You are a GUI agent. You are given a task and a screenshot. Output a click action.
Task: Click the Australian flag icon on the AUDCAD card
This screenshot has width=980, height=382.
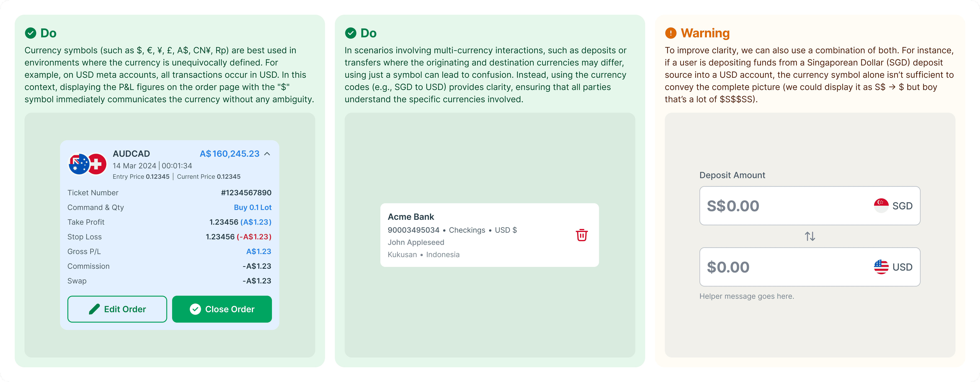pos(79,164)
